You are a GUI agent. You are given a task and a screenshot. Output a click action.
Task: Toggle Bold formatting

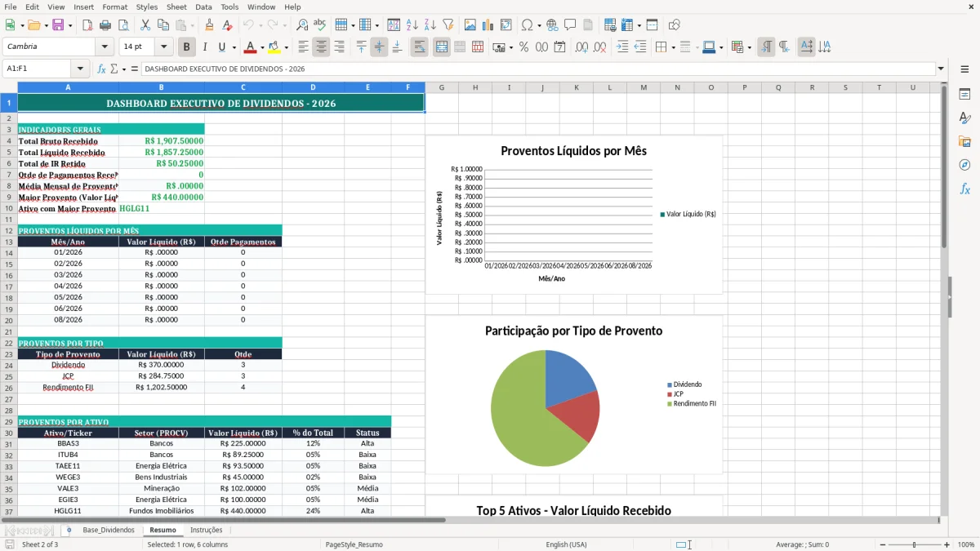(186, 47)
